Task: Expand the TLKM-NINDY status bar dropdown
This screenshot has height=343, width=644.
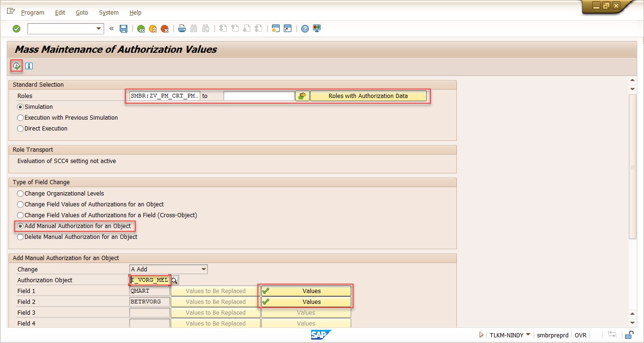Action: click(528, 335)
